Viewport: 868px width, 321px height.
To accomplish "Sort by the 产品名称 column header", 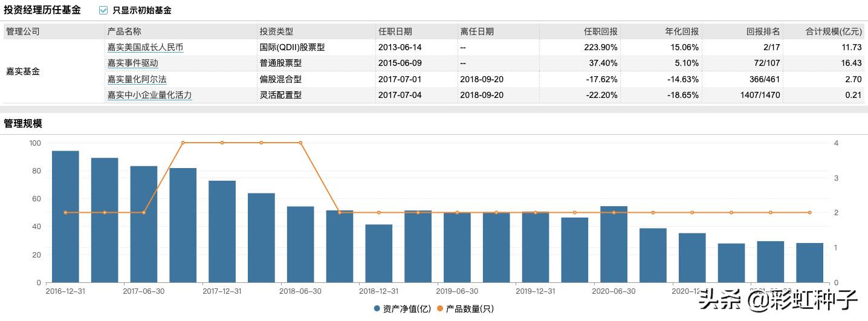I will pos(124,31).
